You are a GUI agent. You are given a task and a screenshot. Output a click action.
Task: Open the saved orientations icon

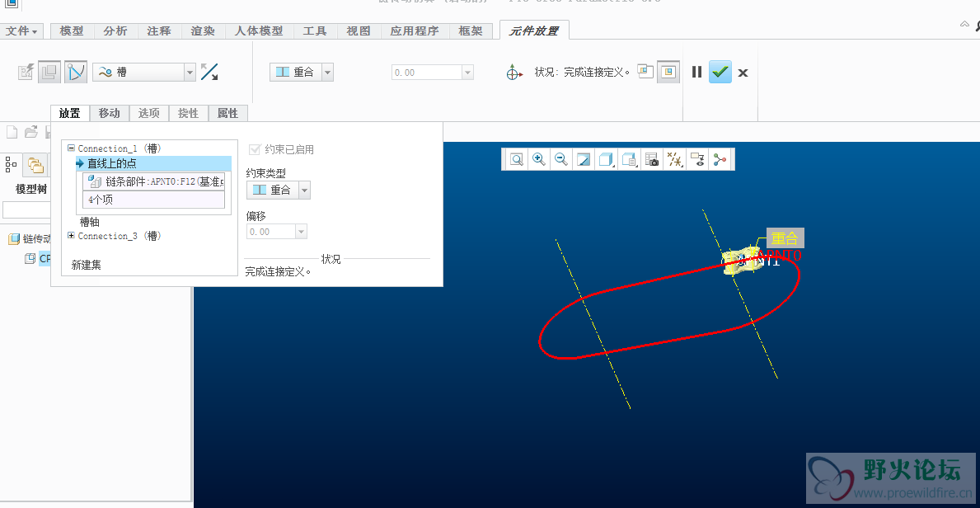pos(630,159)
